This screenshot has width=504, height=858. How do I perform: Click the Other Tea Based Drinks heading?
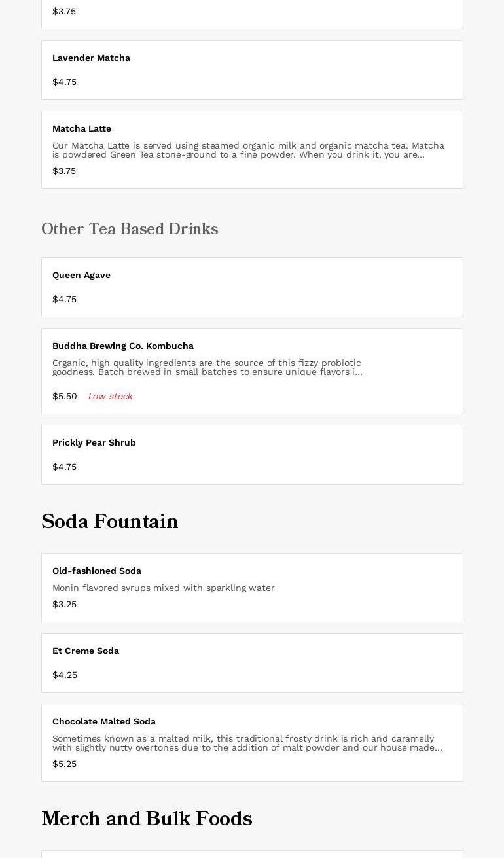point(130,230)
